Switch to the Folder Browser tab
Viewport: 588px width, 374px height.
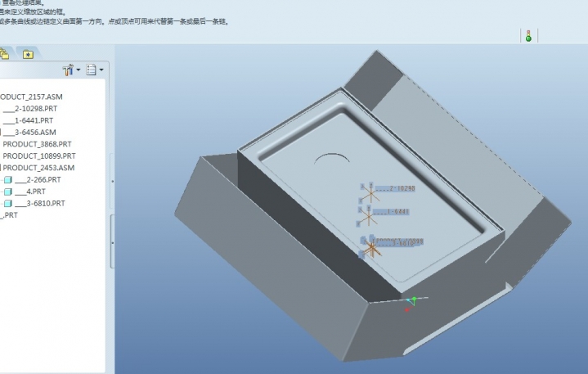click(4, 54)
